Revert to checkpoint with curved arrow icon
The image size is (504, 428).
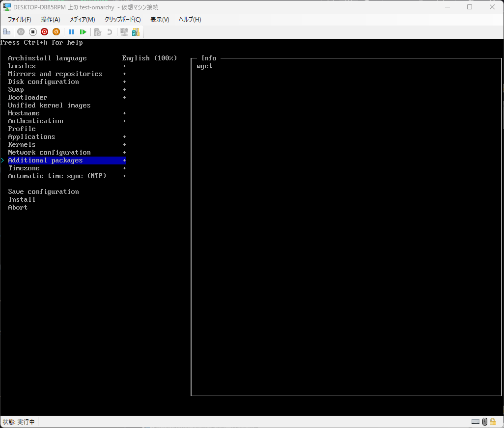(x=110, y=32)
